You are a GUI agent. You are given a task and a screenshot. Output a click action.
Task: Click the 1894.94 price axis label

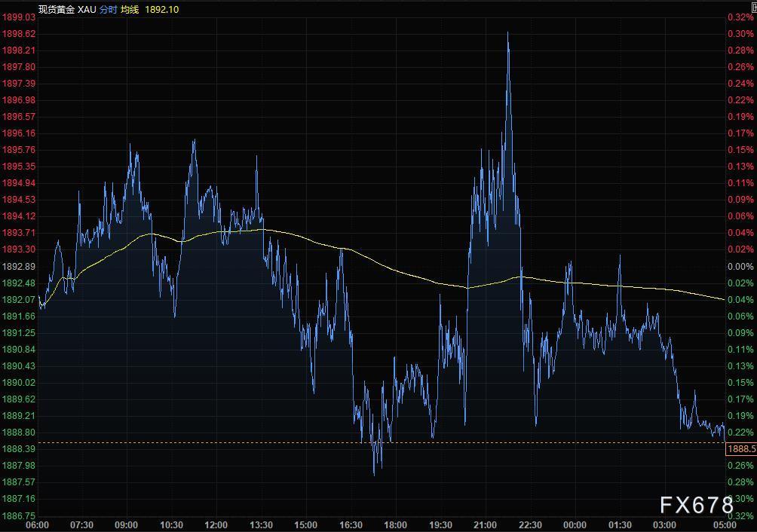click(19, 183)
